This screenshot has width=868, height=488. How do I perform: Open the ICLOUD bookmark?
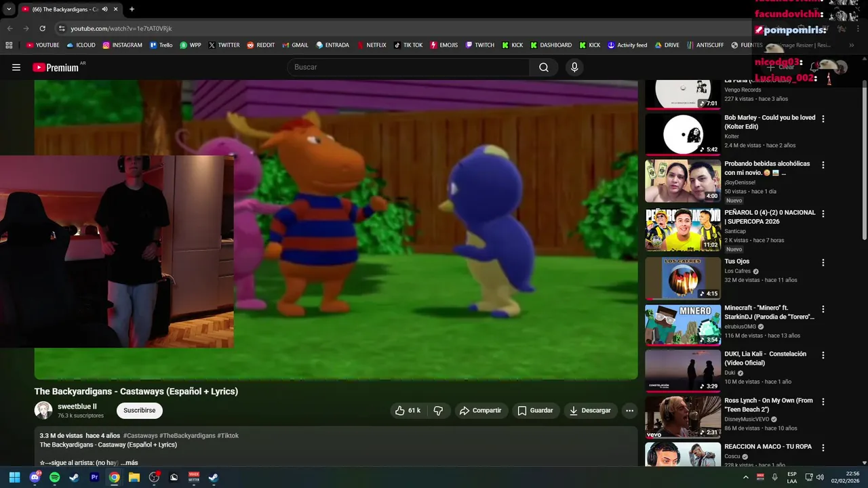(x=81, y=45)
